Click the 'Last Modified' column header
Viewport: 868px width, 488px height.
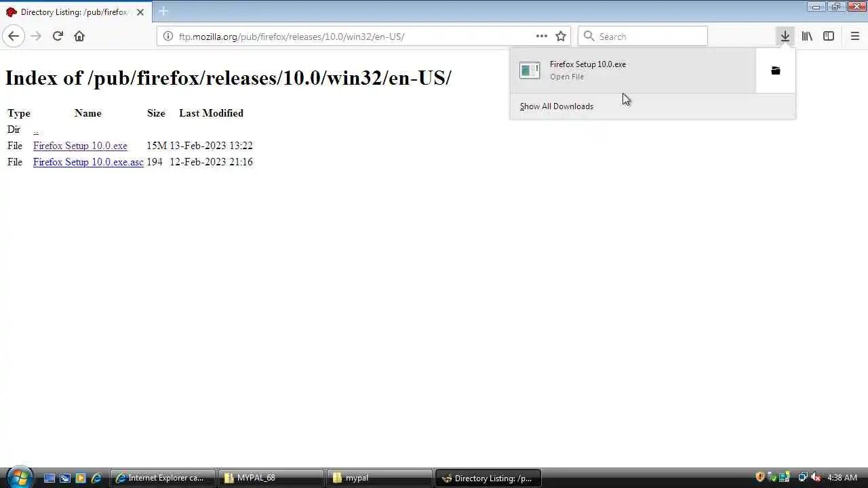tap(211, 113)
